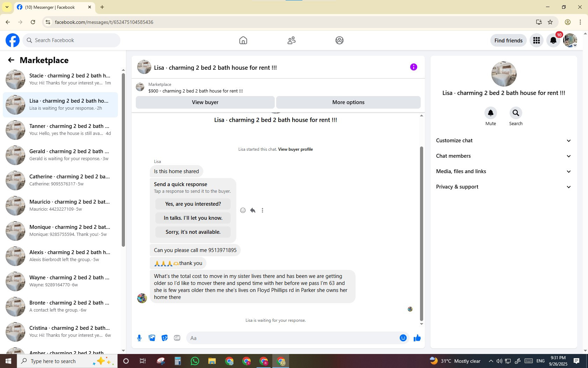Open emoji picker in message box
The width and height of the screenshot is (588, 368).
point(403,338)
